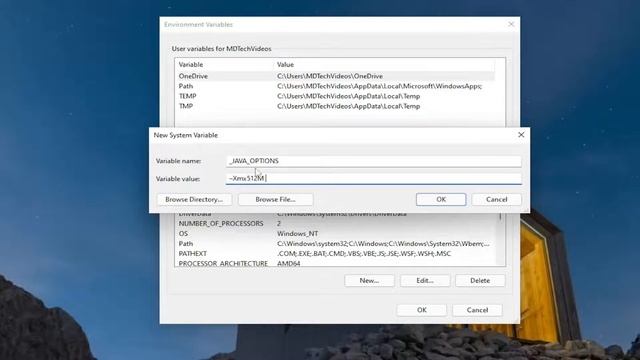640x360 pixels.
Task: Select the system Path variable with system32 value
Action: click(x=336, y=243)
